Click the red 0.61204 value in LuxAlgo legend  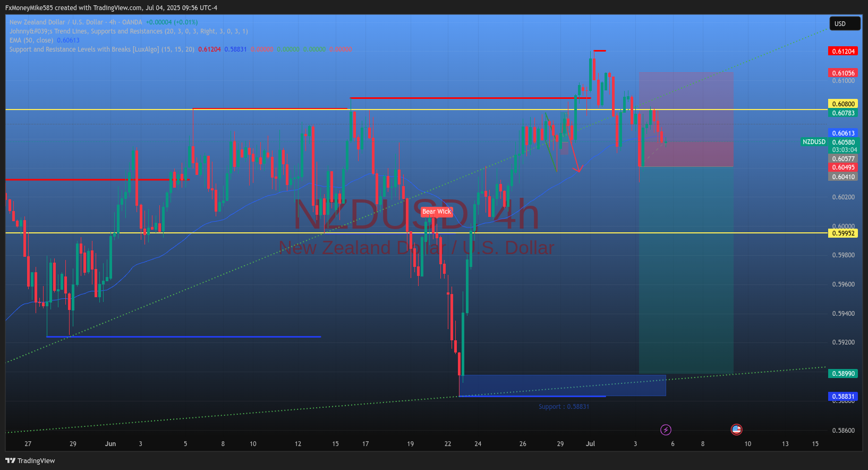pyautogui.click(x=209, y=49)
